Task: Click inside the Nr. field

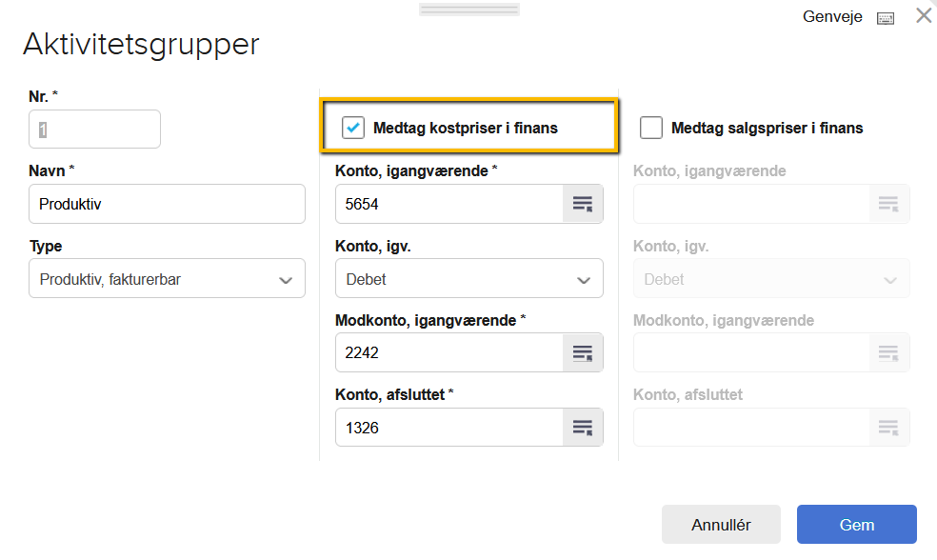Action: tap(94, 129)
